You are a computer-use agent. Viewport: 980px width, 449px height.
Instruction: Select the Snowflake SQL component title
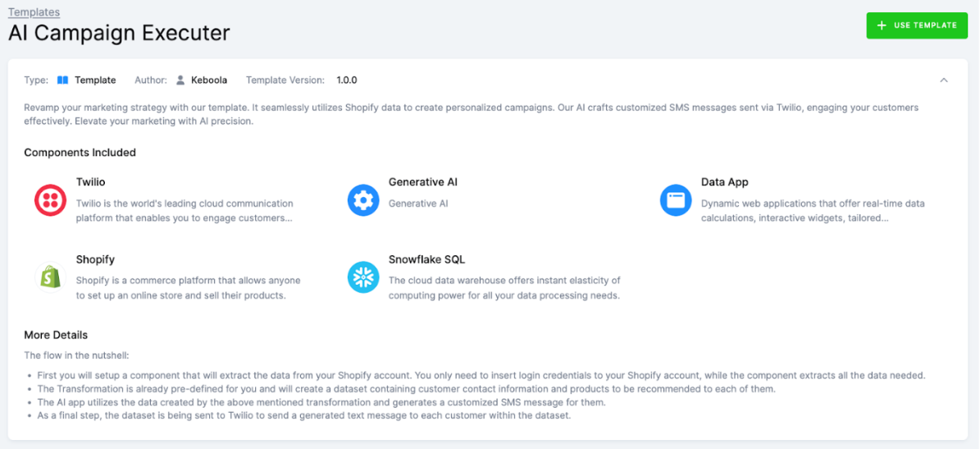[x=426, y=259]
